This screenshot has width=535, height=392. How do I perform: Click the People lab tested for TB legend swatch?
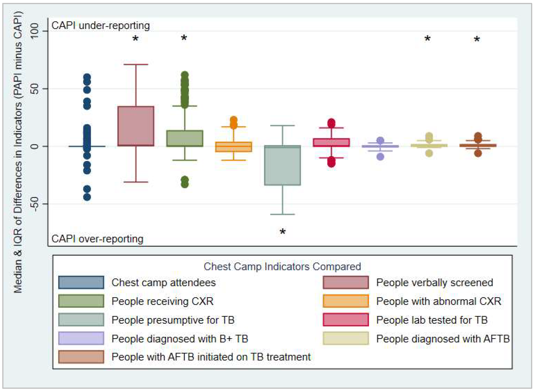pyautogui.click(x=346, y=320)
